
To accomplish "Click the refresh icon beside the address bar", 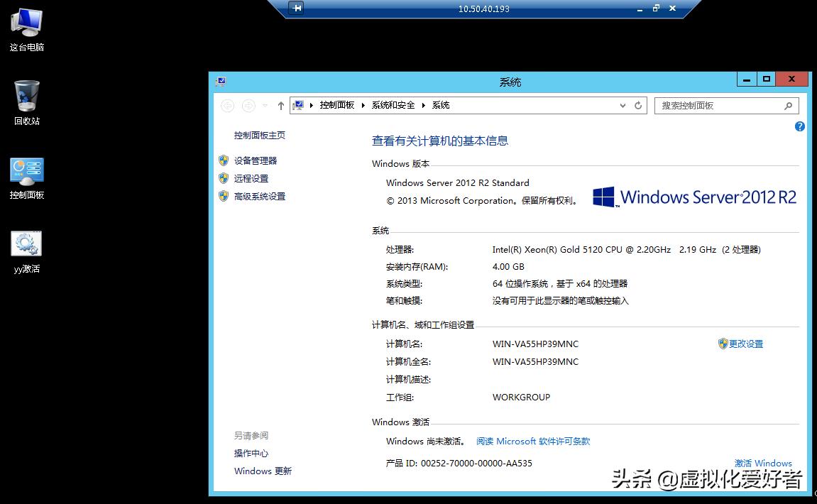I will (637, 105).
